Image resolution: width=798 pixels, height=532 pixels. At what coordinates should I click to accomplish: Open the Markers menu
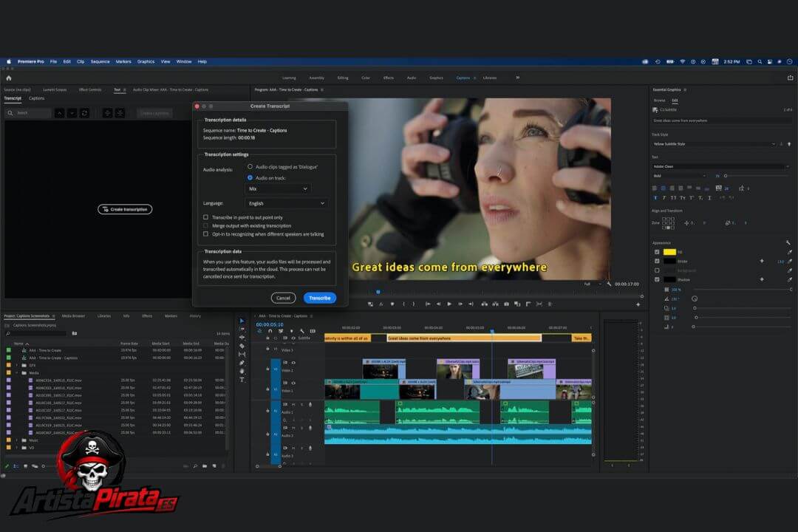point(123,61)
